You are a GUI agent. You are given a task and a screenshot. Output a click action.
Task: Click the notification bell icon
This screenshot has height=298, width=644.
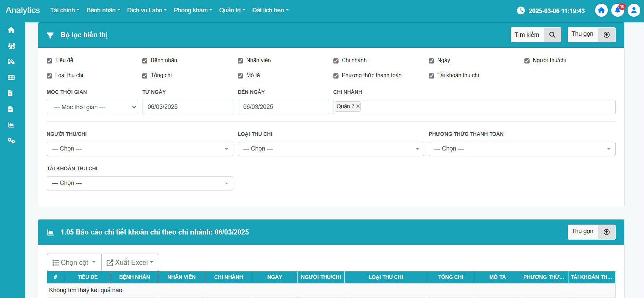click(617, 10)
